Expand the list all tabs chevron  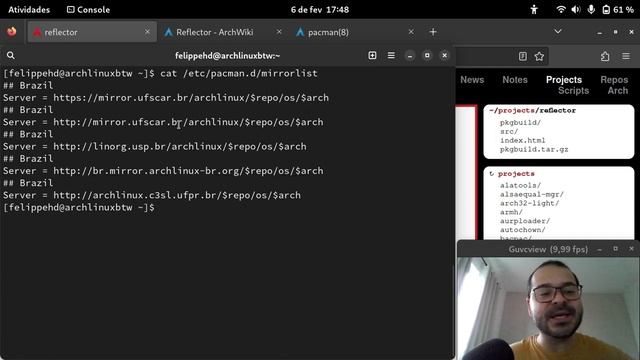pos(558,31)
